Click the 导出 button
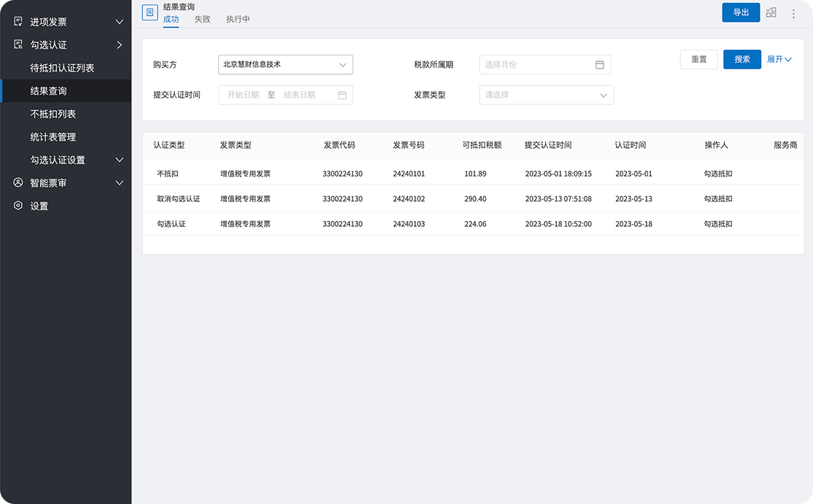 pos(741,12)
